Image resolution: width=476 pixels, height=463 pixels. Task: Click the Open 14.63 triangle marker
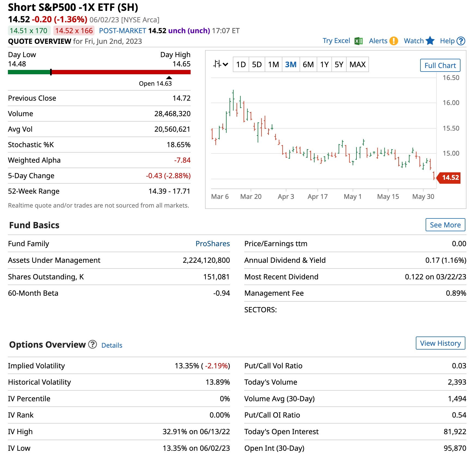(169, 78)
